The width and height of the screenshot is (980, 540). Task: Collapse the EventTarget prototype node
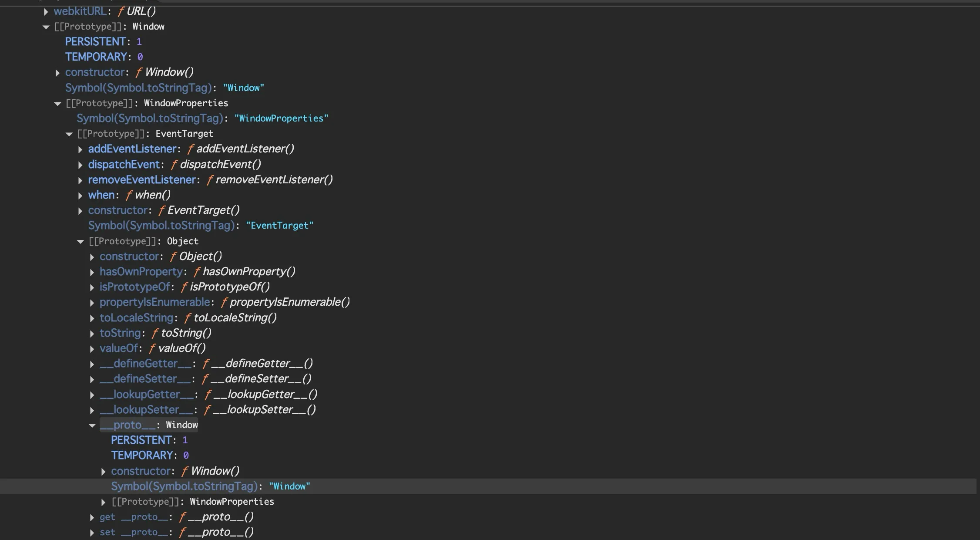pyautogui.click(x=69, y=134)
